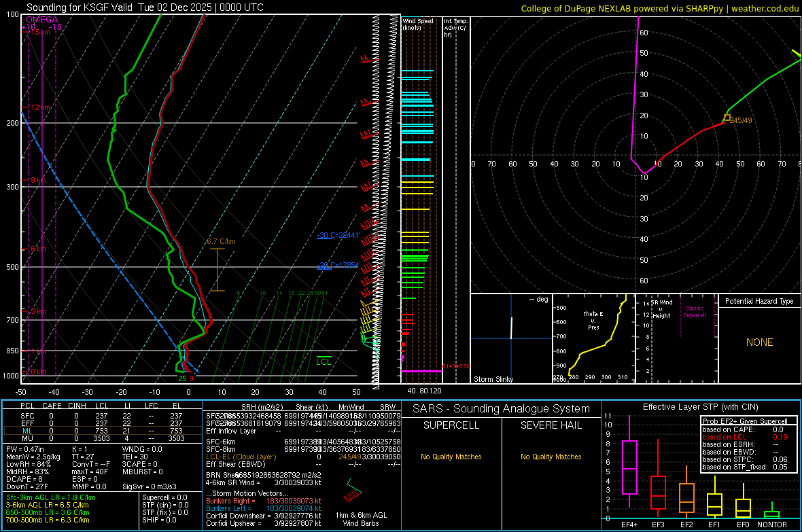
Task: Click the LCL-EL (Cloud Layer) row label
Action: point(241,457)
